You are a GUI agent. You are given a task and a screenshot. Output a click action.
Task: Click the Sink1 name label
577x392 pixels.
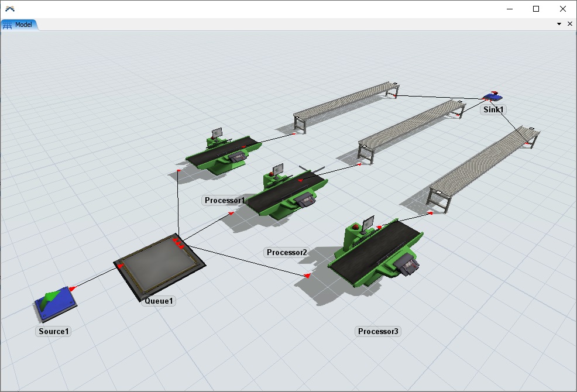pos(493,109)
